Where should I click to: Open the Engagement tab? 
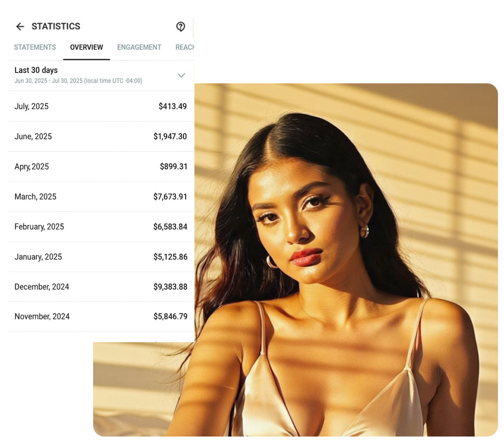pos(139,47)
